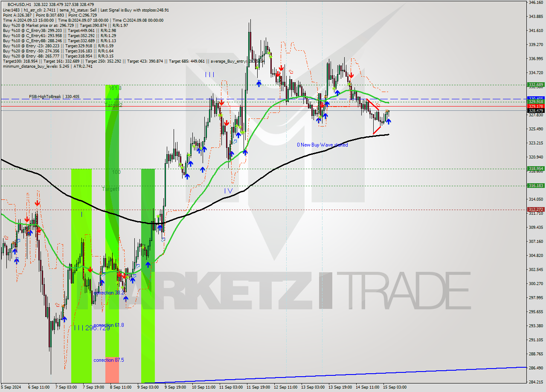Click the '7 Sep 19:00' time label

(x=93, y=387)
